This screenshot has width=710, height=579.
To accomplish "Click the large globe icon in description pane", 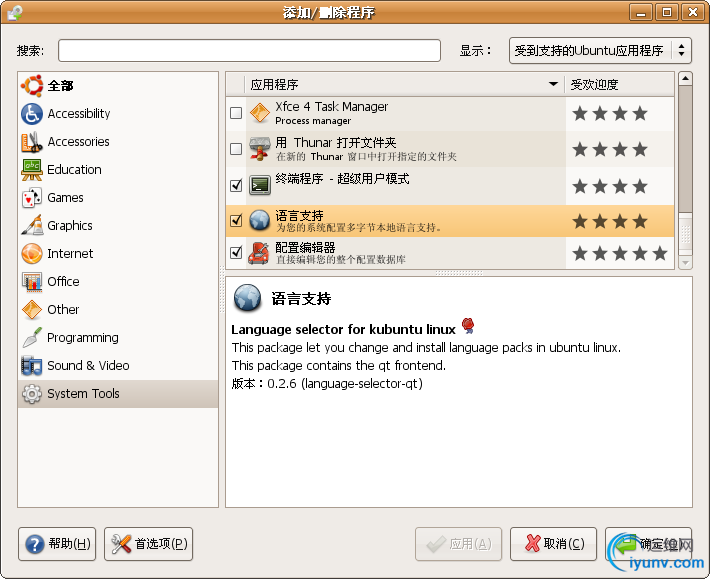I will click(247, 298).
